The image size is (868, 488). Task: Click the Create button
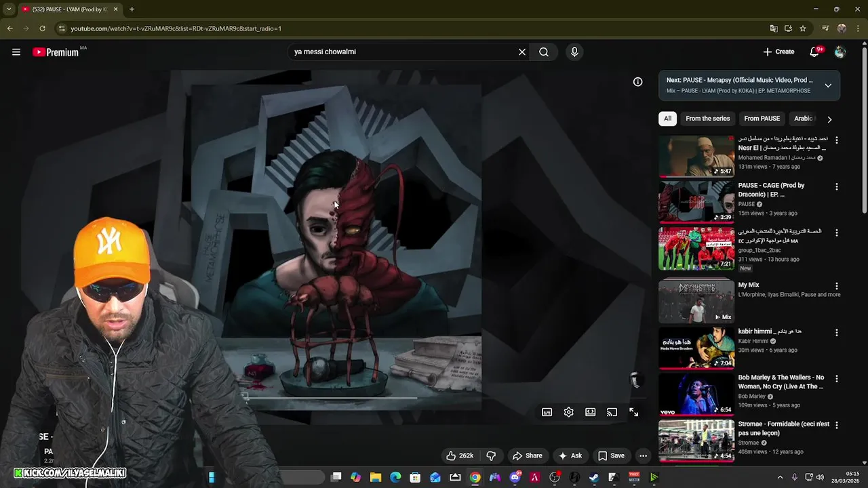tap(778, 52)
